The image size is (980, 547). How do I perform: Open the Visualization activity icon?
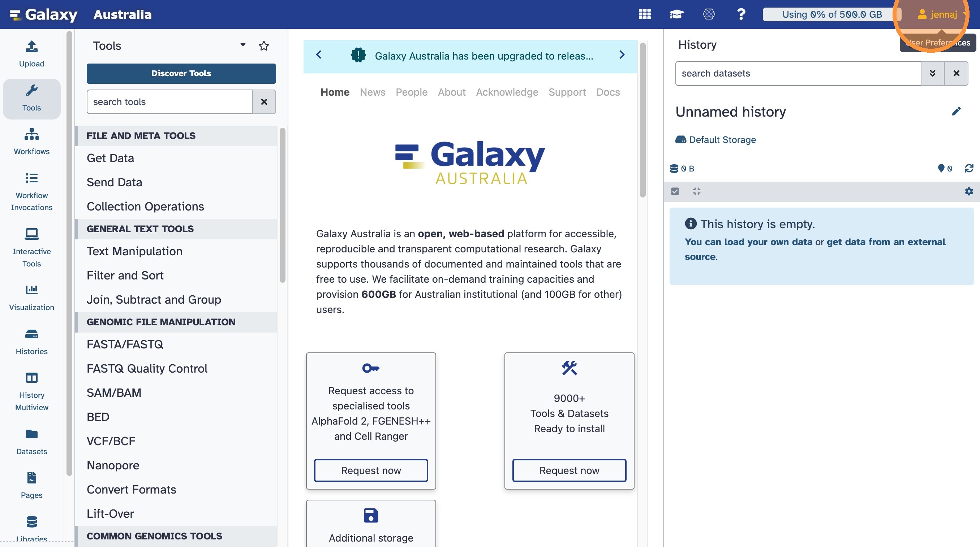31,297
